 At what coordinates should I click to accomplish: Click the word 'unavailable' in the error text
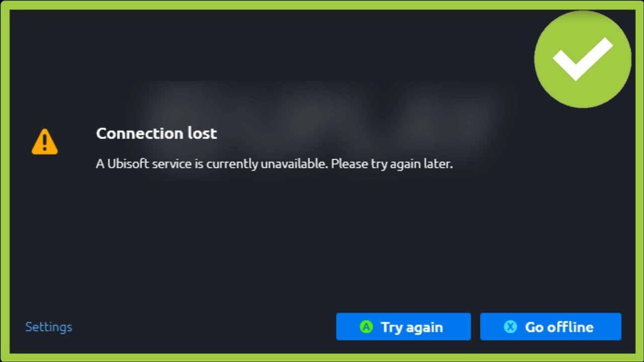coord(294,164)
